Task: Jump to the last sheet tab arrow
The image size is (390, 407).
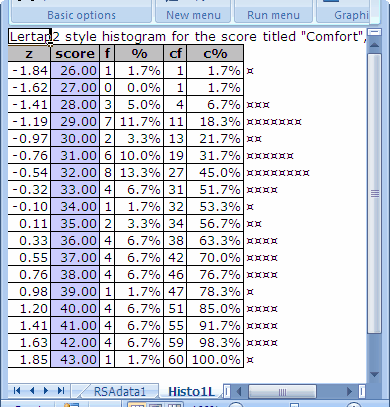Action: tap(61, 390)
